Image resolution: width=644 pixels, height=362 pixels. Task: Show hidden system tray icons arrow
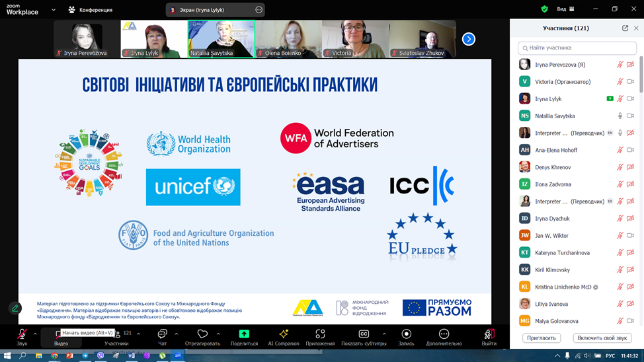(x=557, y=355)
